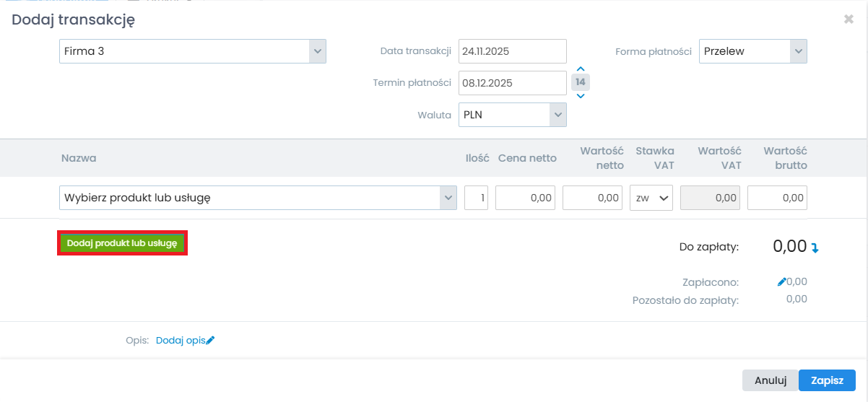Expand the Forma płatności Przelew dropdown
The height and width of the screenshot is (402, 868).
coord(798,51)
